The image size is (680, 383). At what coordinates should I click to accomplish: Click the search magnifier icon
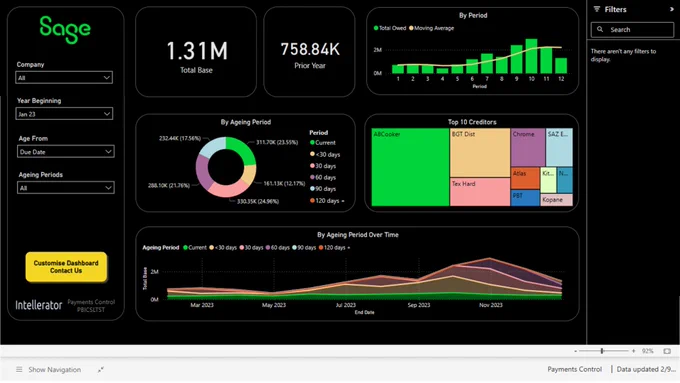click(x=600, y=29)
